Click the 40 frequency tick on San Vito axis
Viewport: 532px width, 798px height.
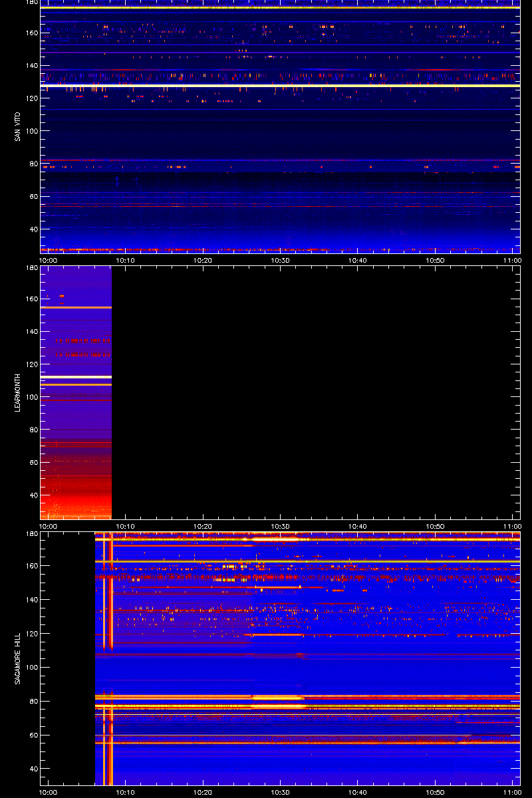pos(33,229)
